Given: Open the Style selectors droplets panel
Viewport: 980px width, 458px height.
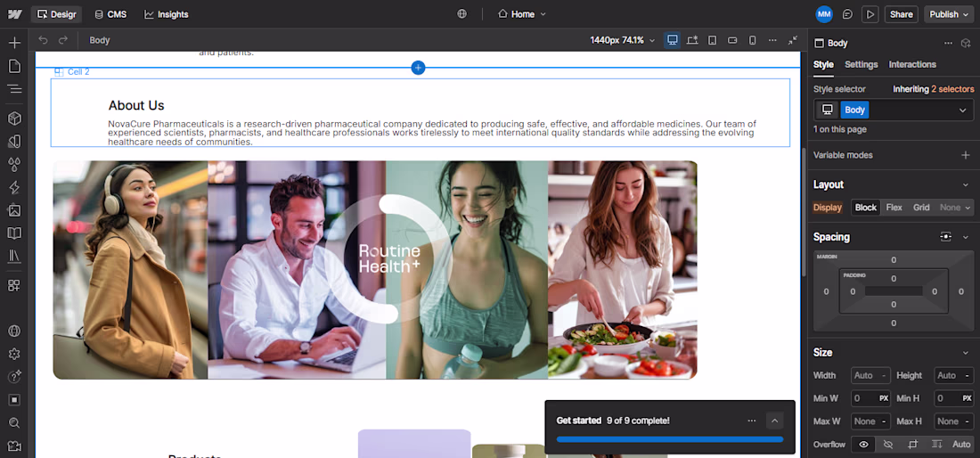Looking at the screenshot, I should click(14, 165).
